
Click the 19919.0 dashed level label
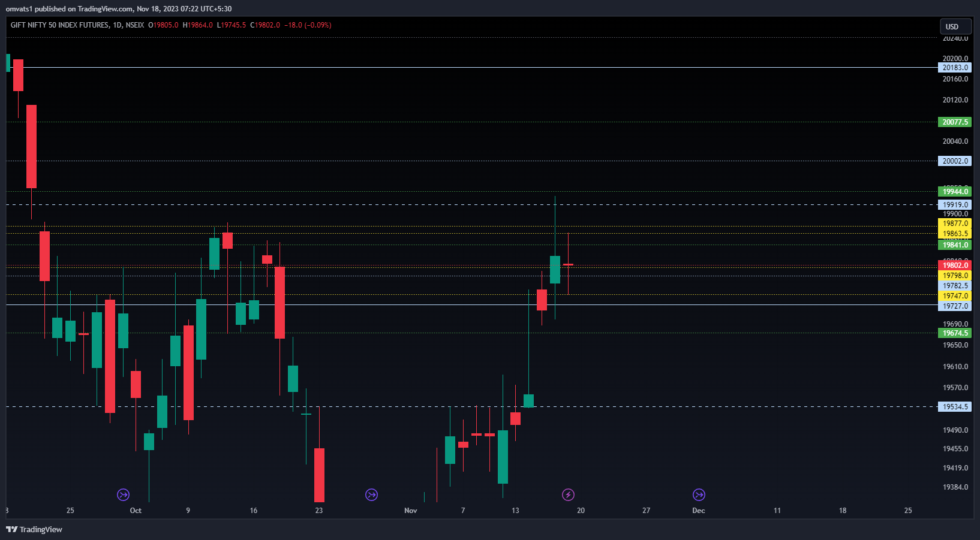point(955,205)
